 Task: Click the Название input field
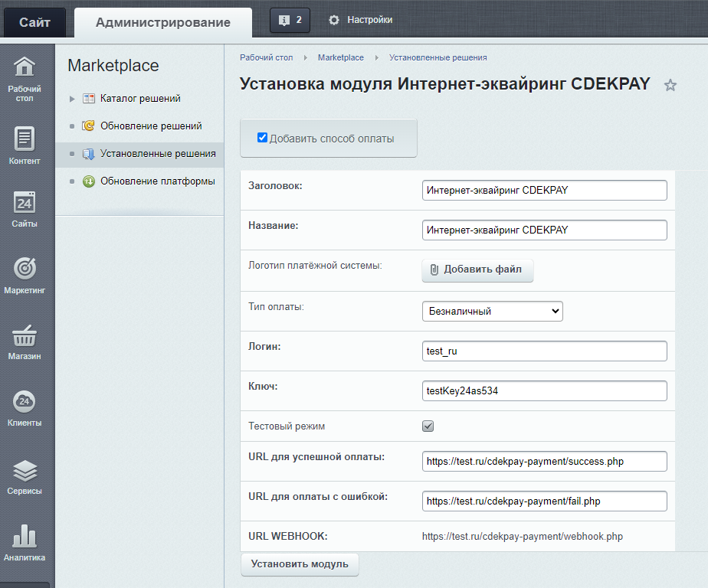pyautogui.click(x=545, y=230)
